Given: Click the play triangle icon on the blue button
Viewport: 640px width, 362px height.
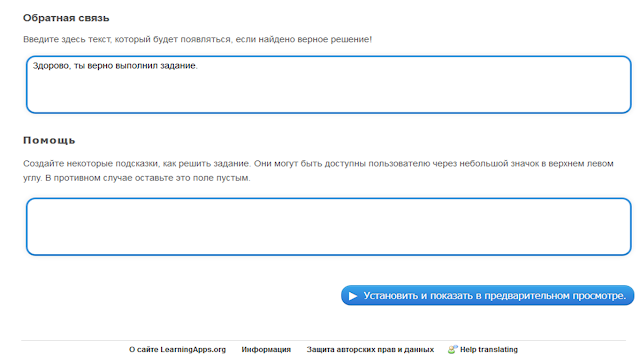Looking at the screenshot, I should tap(353, 295).
